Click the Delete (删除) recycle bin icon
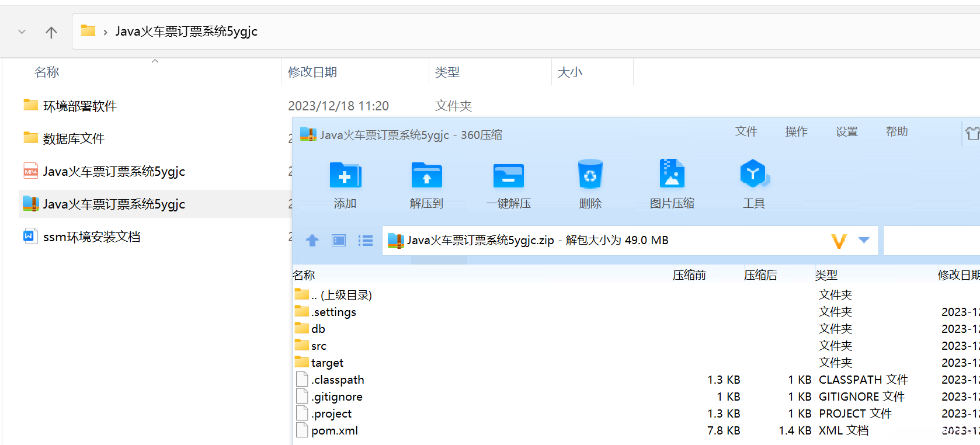The width and height of the screenshot is (980, 445). click(x=590, y=174)
